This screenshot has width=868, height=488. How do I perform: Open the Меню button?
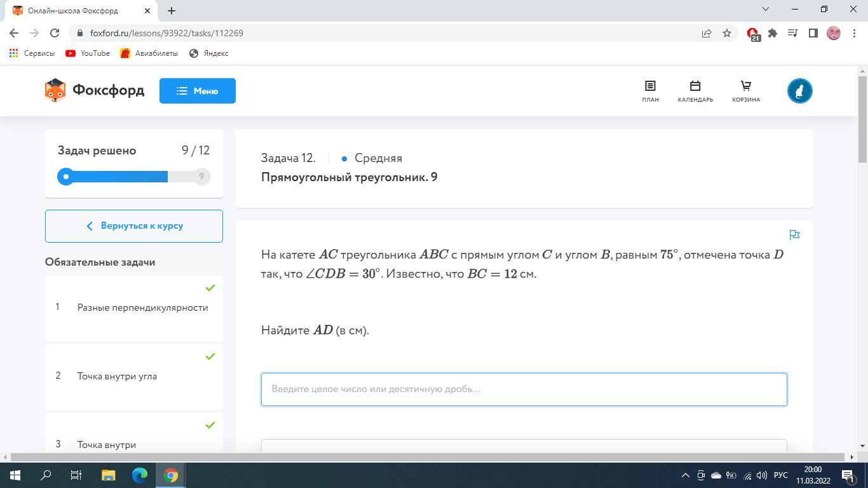click(198, 91)
